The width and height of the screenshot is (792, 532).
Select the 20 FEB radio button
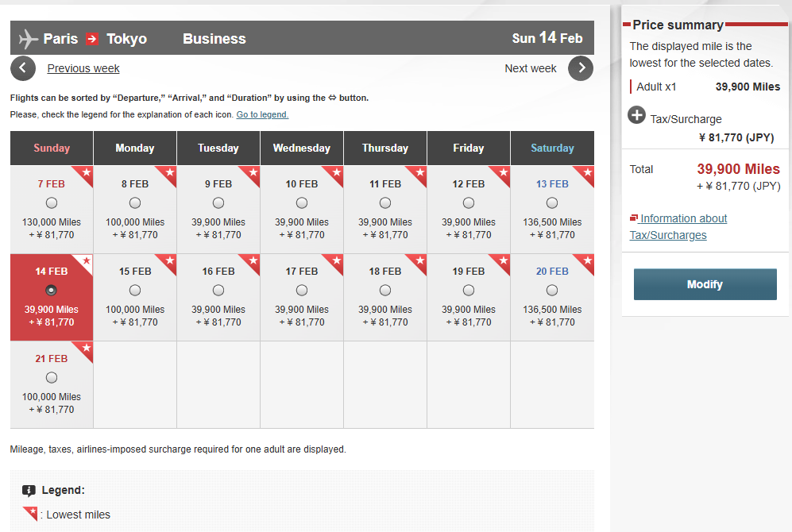tap(552, 291)
